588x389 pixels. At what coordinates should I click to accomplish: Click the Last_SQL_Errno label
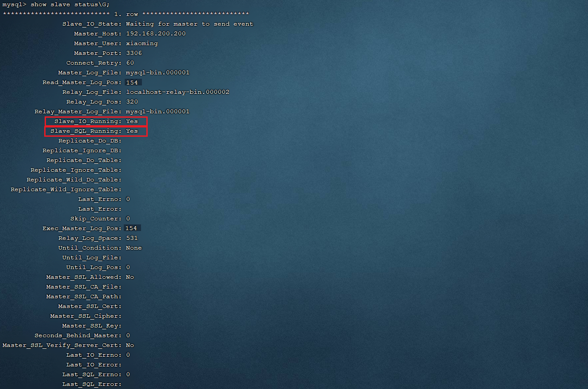click(91, 374)
